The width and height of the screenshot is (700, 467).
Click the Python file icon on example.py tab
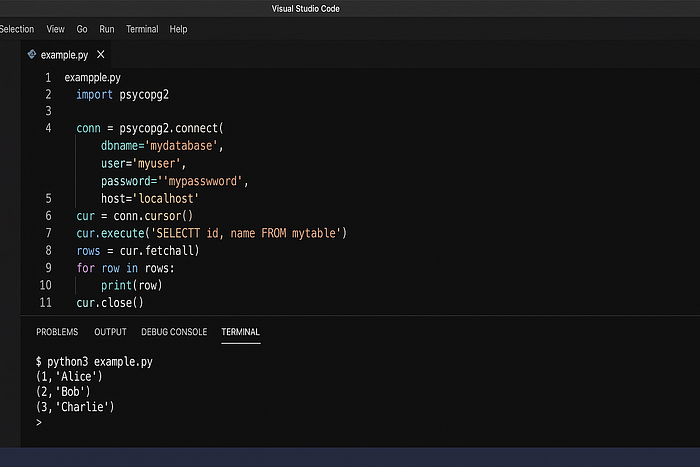tap(31, 54)
